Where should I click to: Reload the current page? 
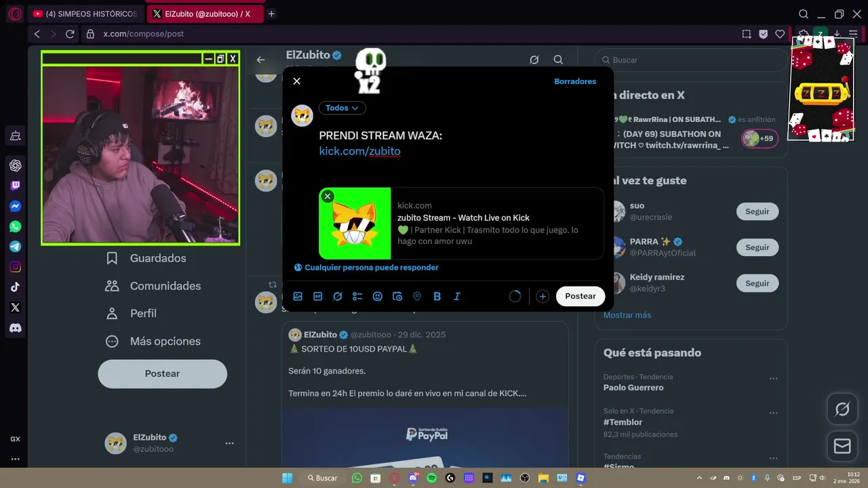tap(70, 34)
